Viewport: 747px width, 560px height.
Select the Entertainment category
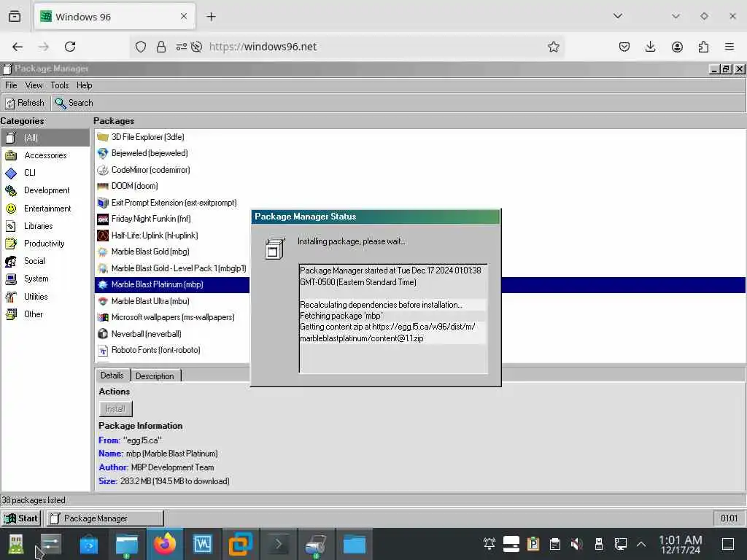[44, 208]
